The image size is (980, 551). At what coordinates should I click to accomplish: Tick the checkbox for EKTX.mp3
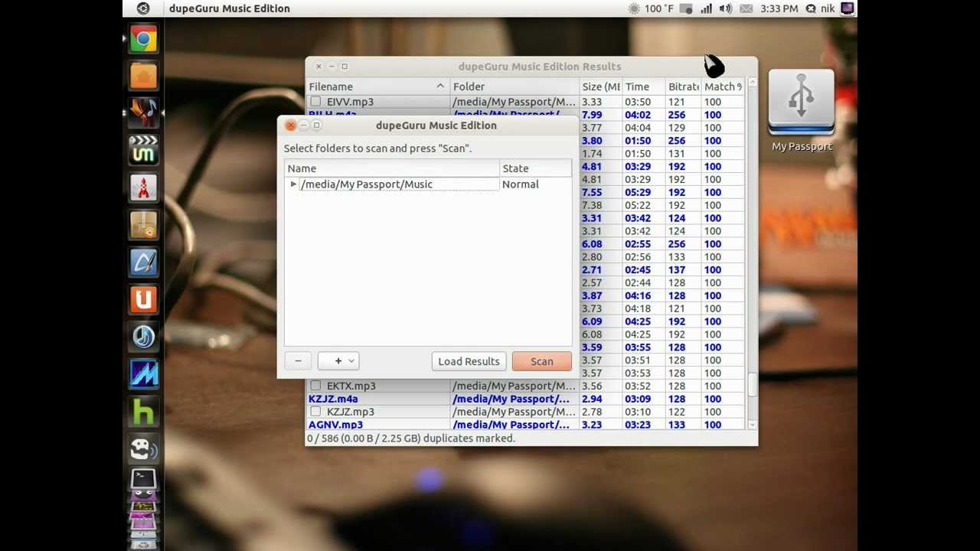coord(315,386)
